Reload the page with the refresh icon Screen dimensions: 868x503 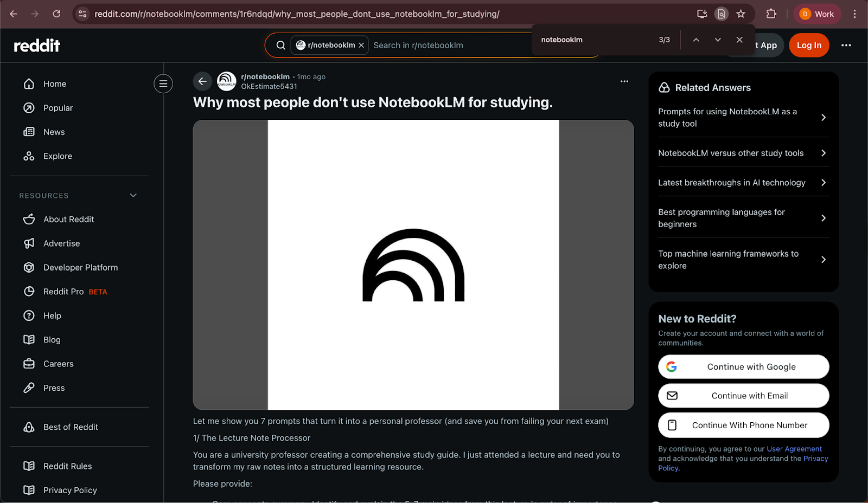point(56,14)
